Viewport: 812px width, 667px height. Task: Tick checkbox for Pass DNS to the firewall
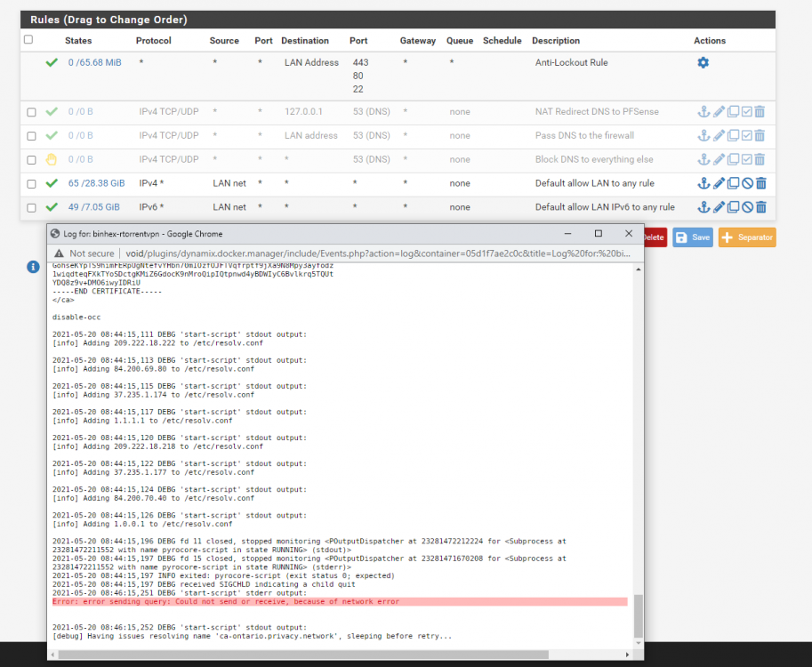click(32, 136)
